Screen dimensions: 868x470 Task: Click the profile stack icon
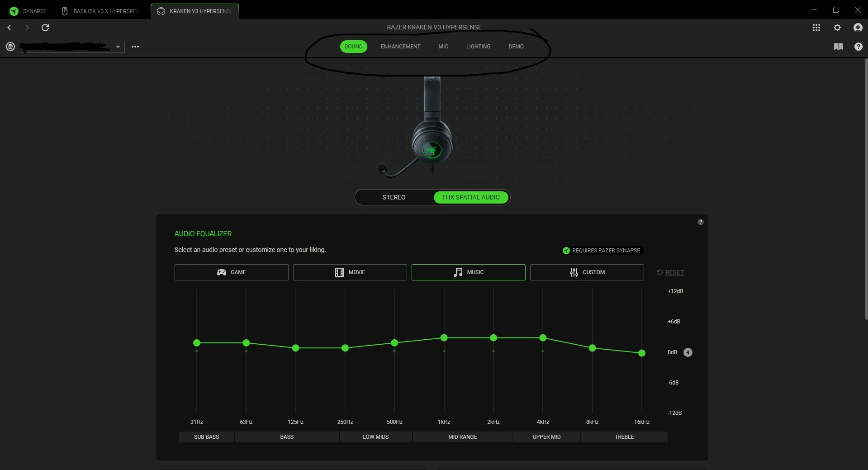[10, 47]
